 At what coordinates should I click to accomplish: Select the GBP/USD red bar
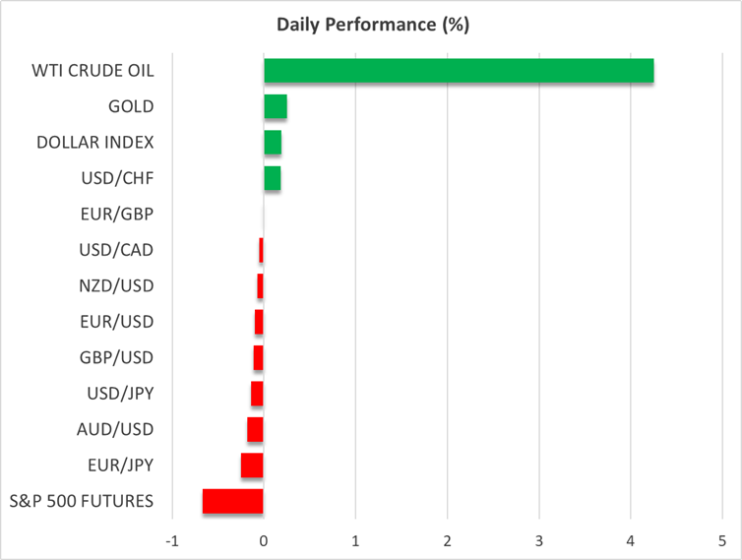[x=258, y=357]
